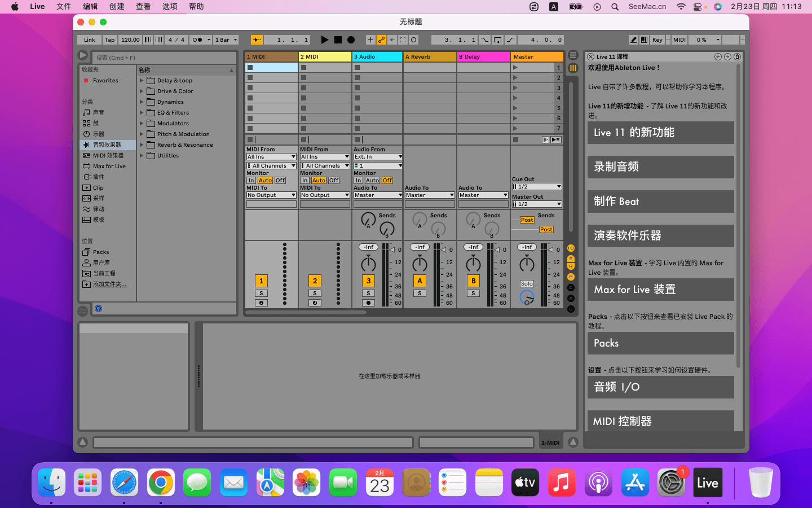The image size is (812, 508).
Task: Open 3 Audio Ext. In input dropdown
Action: pyautogui.click(x=378, y=157)
